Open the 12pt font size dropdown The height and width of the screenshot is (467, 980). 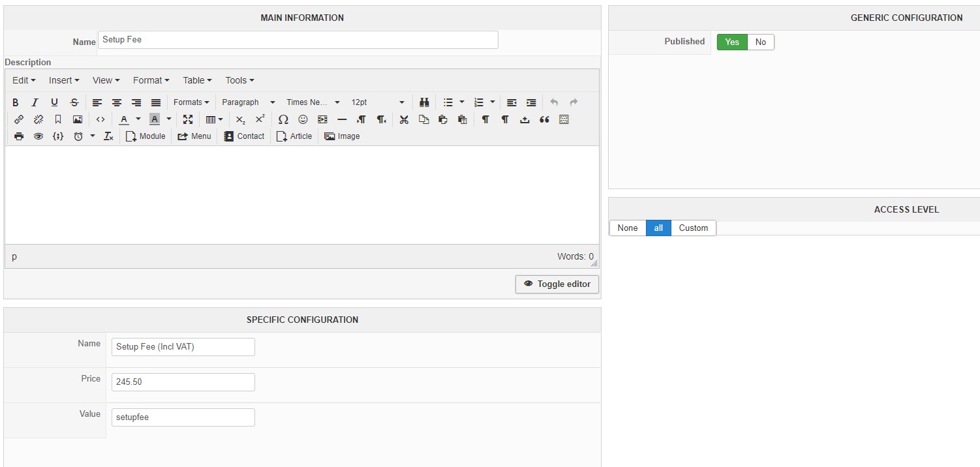pos(377,102)
